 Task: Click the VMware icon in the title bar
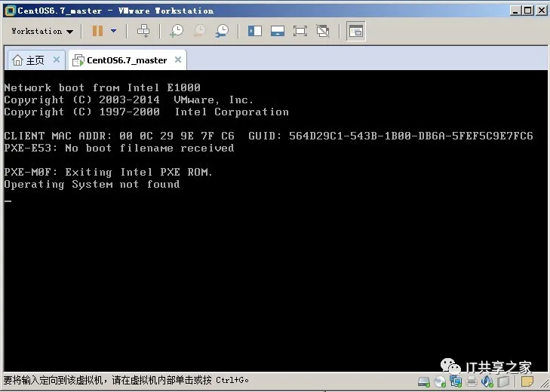point(11,11)
